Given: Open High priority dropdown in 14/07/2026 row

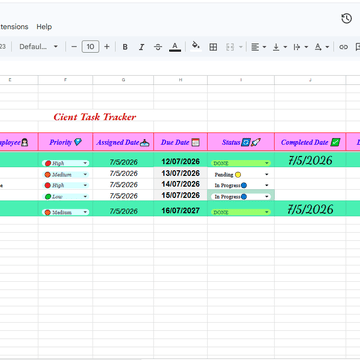Looking at the screenshot, I should pyautogui.click(x=66, y=185).
